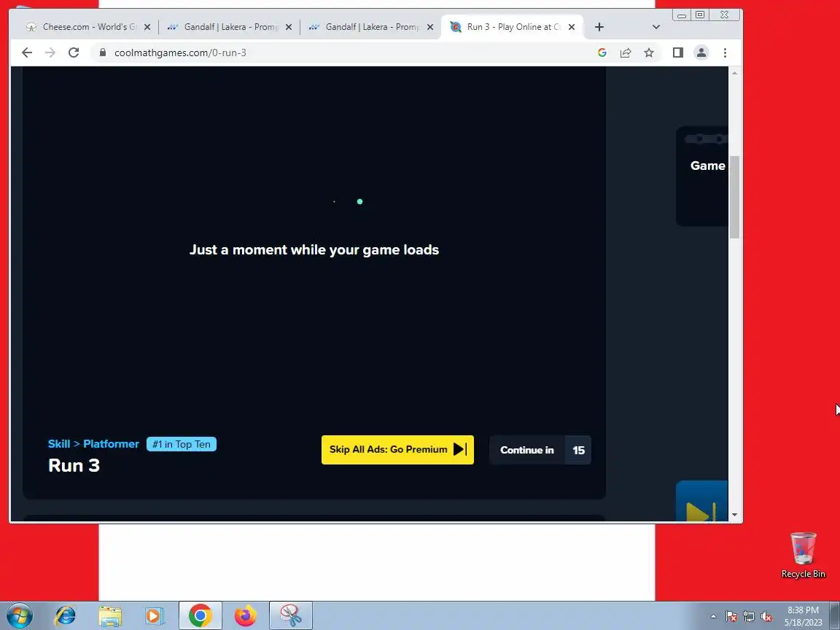Click the address bar URL field
Viewport: 840px width, 630px height.
[343, 52]
